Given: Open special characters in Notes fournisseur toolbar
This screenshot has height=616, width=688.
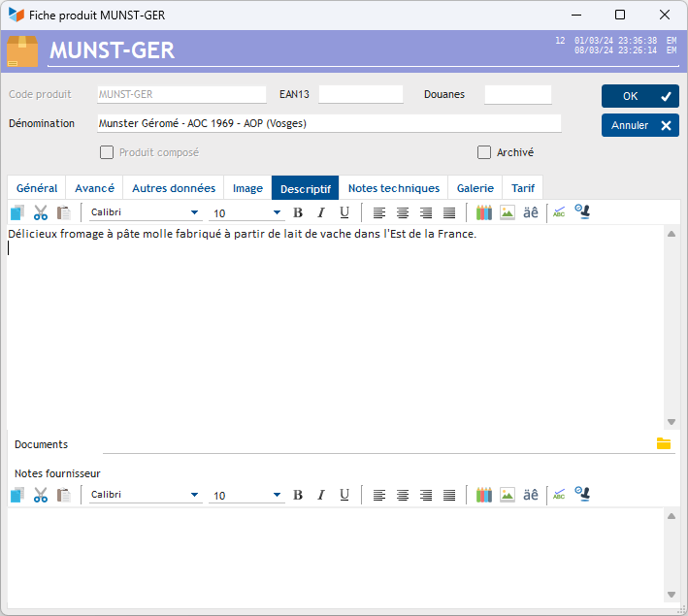Looking at the screenshot, I should coord(531,495).
